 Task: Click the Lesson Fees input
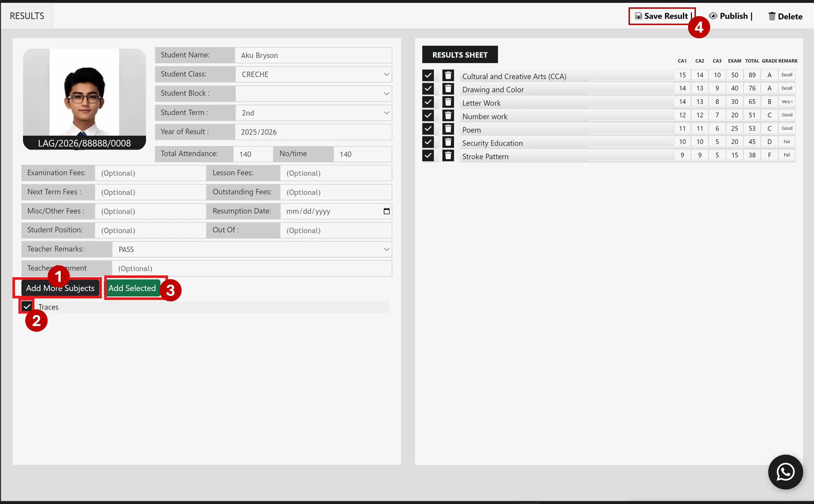pos(336,173)
